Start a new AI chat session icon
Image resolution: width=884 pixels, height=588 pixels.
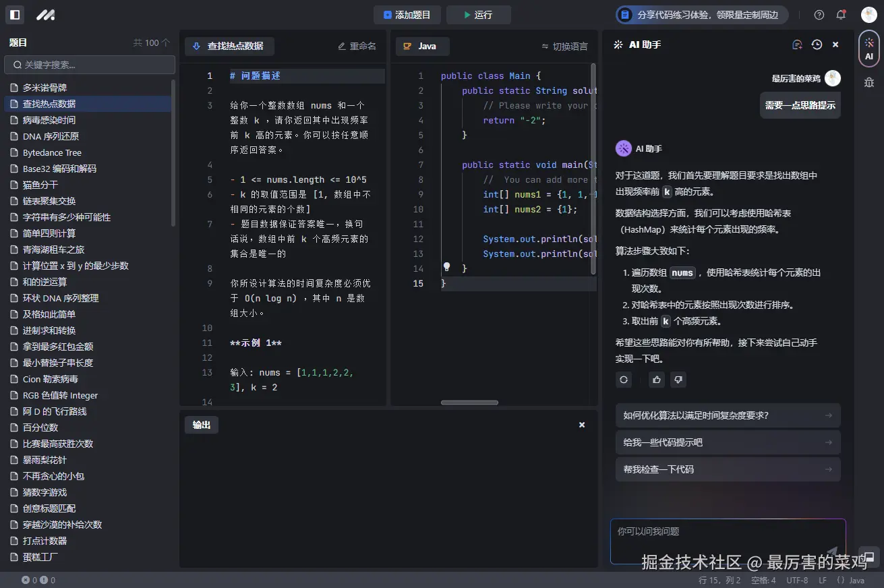tap(797, 45)
